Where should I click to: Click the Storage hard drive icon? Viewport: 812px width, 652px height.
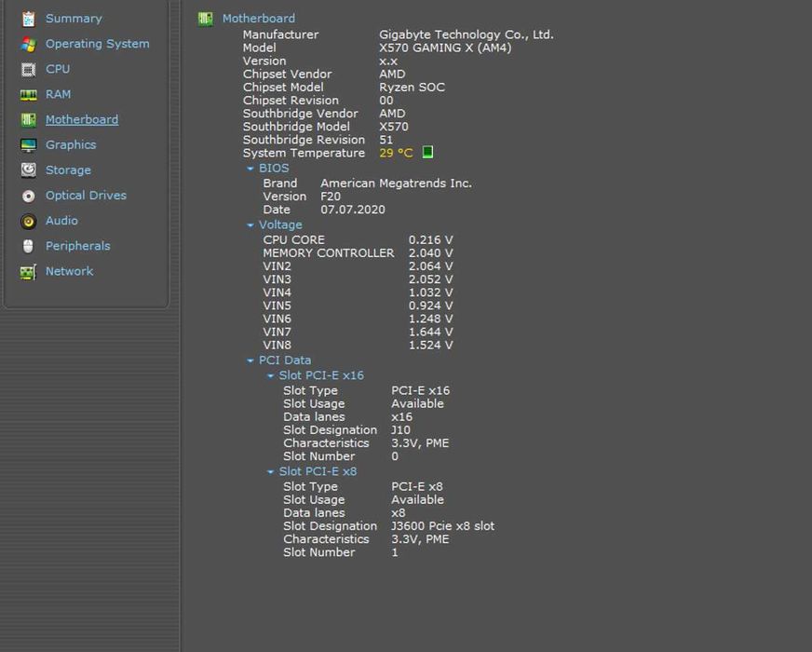click(x=29, y=170)
